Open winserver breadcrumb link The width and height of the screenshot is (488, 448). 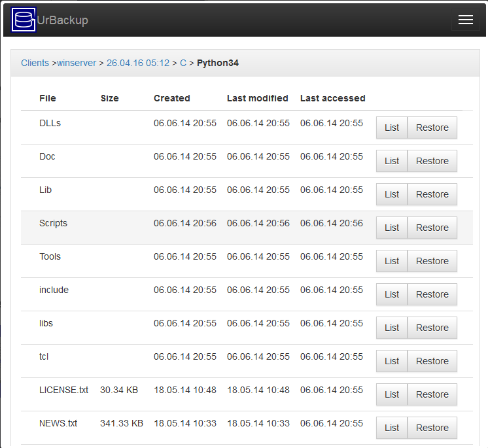[x=77, y=63]
